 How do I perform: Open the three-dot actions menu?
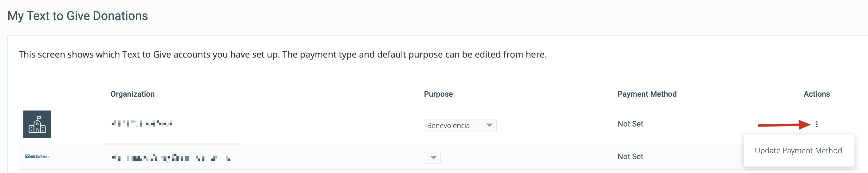(x=816, y=124)
